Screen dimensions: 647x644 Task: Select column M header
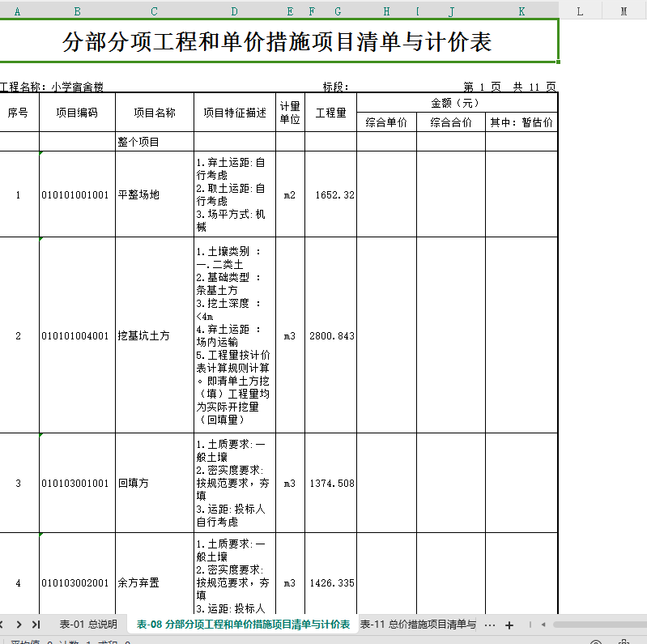tap(624, 11)
